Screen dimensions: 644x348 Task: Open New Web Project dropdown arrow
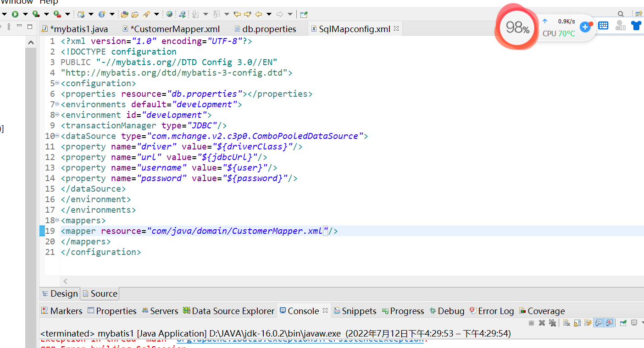pos(91,14)
